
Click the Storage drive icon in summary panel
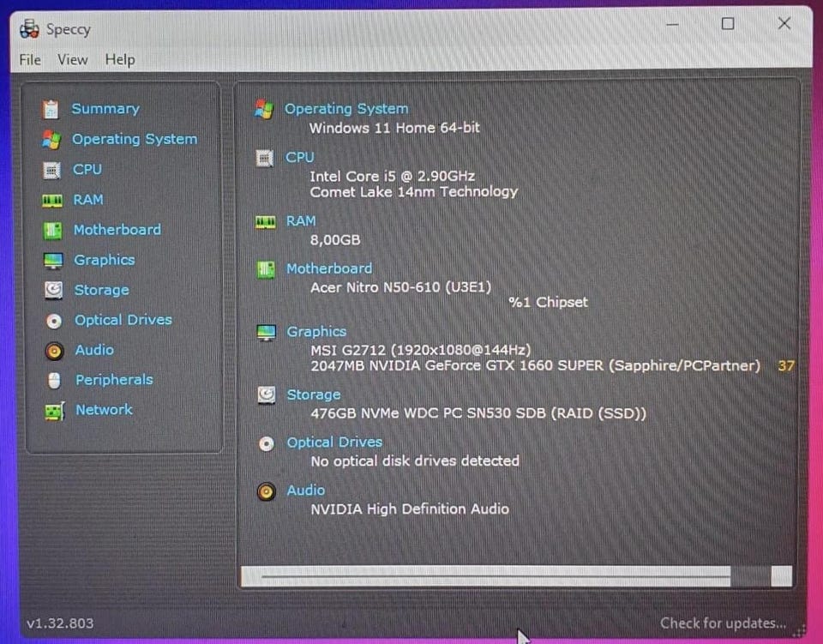[267, 395]
